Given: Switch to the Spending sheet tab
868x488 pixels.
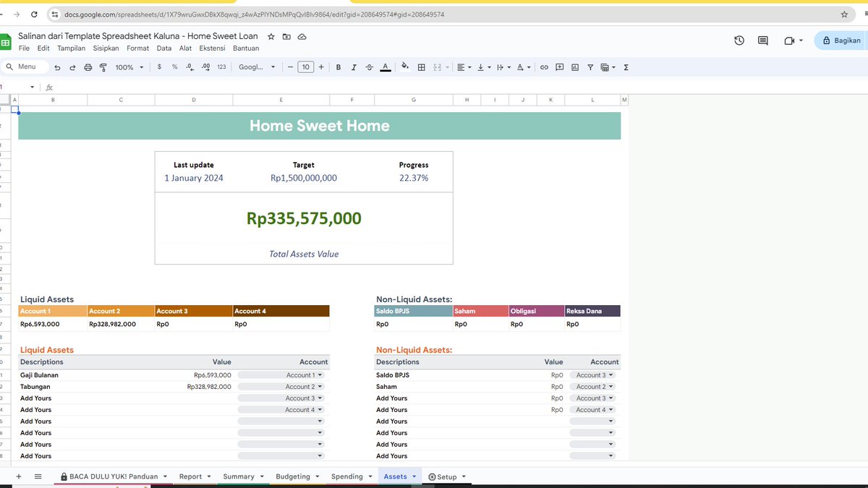Looking at the screenshot, I should click(x=351, y=476).
